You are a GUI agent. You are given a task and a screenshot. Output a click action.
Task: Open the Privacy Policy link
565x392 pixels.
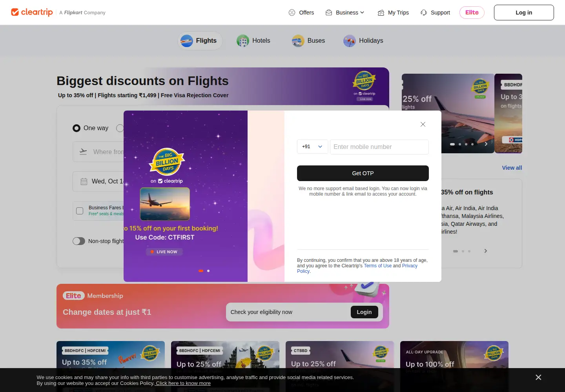(x=410, y=266)
